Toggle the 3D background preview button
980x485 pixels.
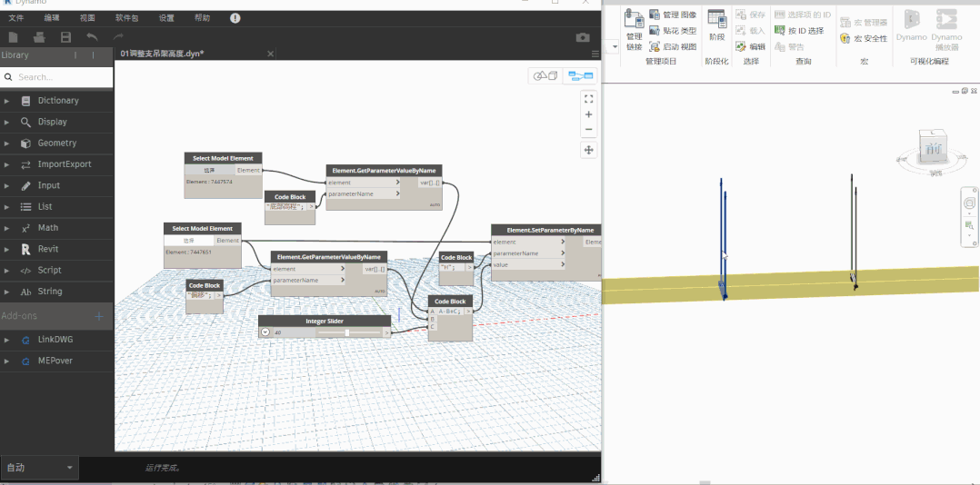point(545,76)
